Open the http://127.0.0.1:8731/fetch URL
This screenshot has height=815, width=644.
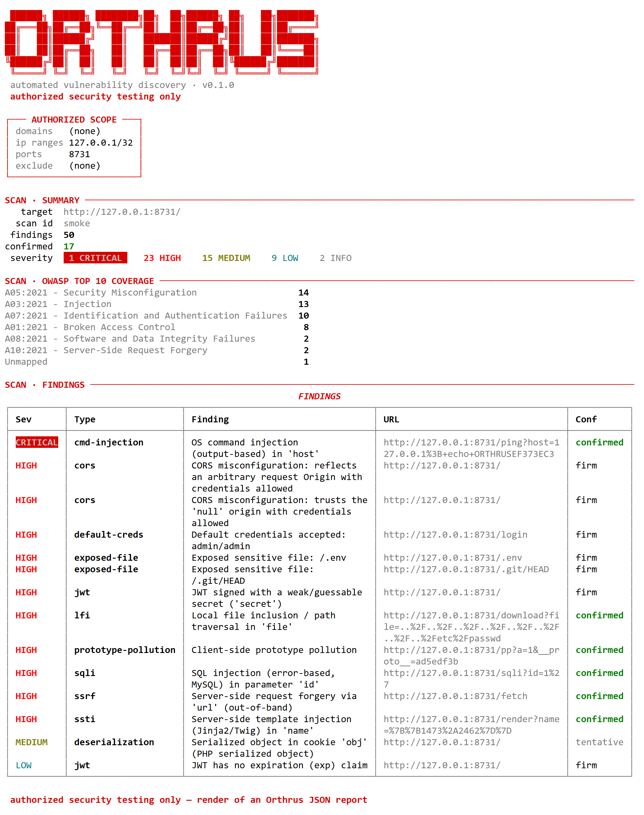point(455,696)
